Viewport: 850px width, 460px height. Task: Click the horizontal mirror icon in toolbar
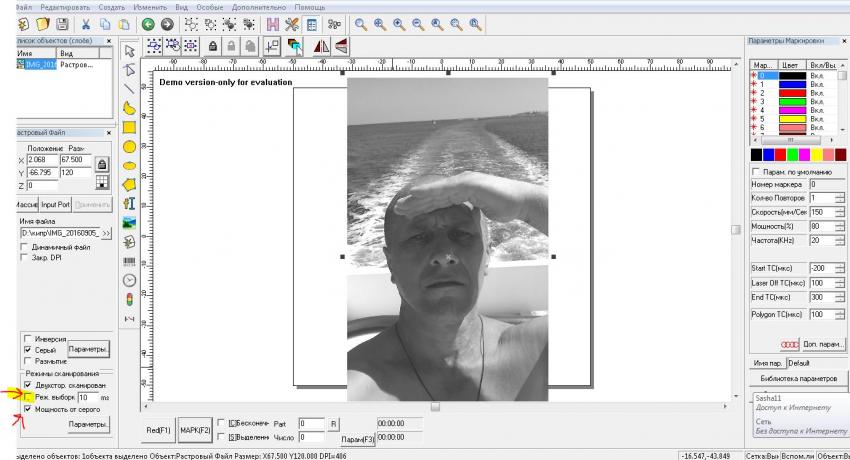click(x=321, y=45)
